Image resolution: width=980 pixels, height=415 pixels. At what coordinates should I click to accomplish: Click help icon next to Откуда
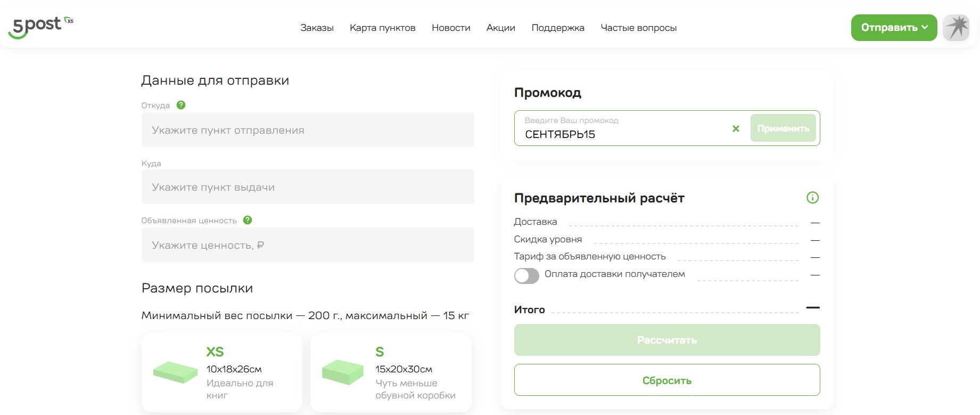pyautogui.click(x=181, y=105)
